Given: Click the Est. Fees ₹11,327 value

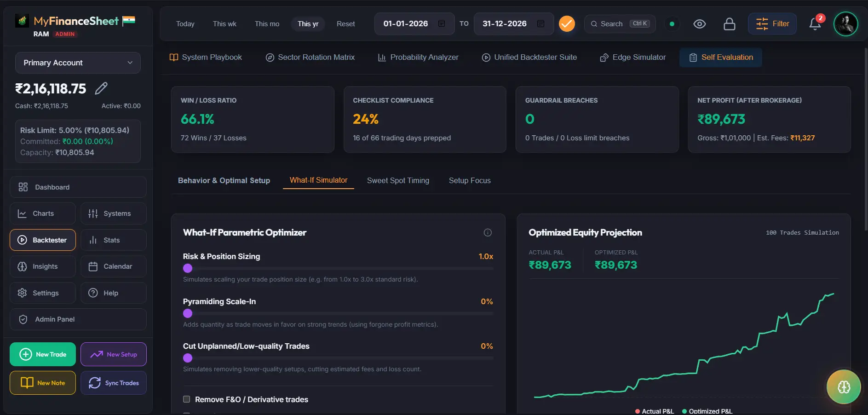Looking at the screenshot, I should (802, 138).
